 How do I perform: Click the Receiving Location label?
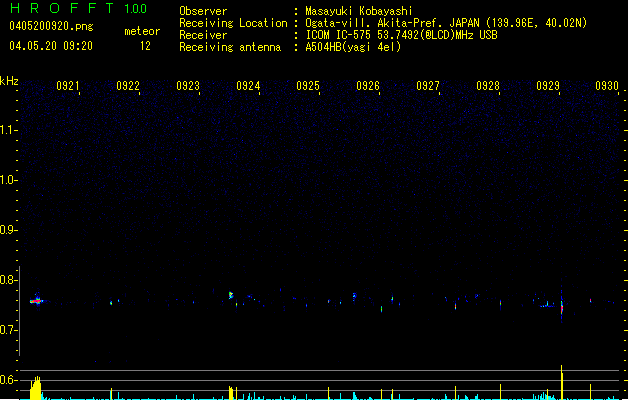pos(233,23)
